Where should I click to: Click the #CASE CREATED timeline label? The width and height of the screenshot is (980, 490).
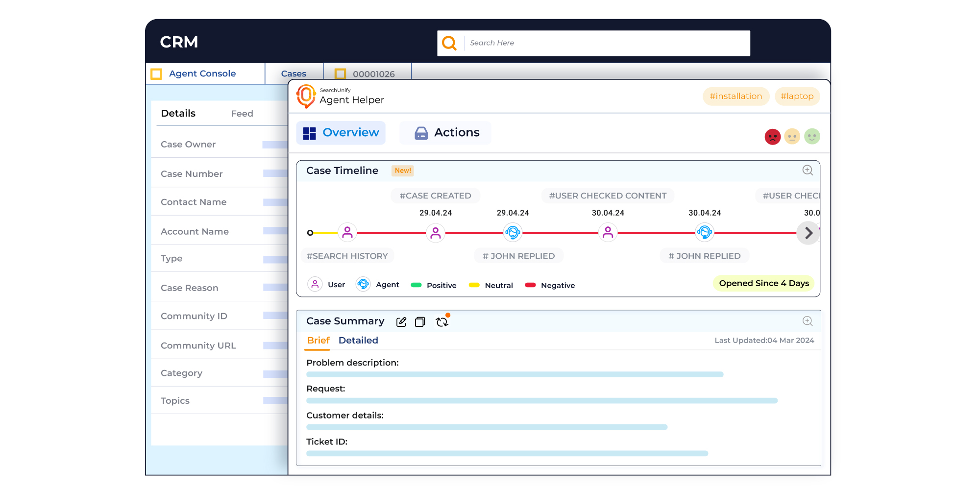pos(435,196)
